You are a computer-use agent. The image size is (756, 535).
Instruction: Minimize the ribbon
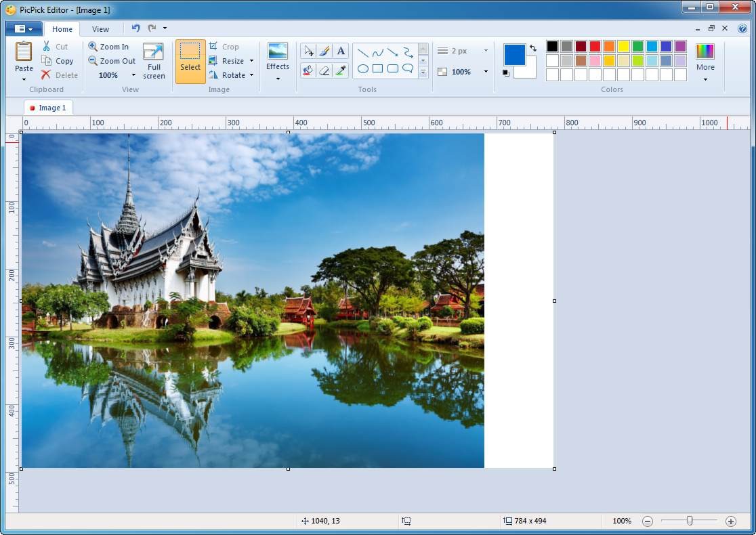pos(697,28)
